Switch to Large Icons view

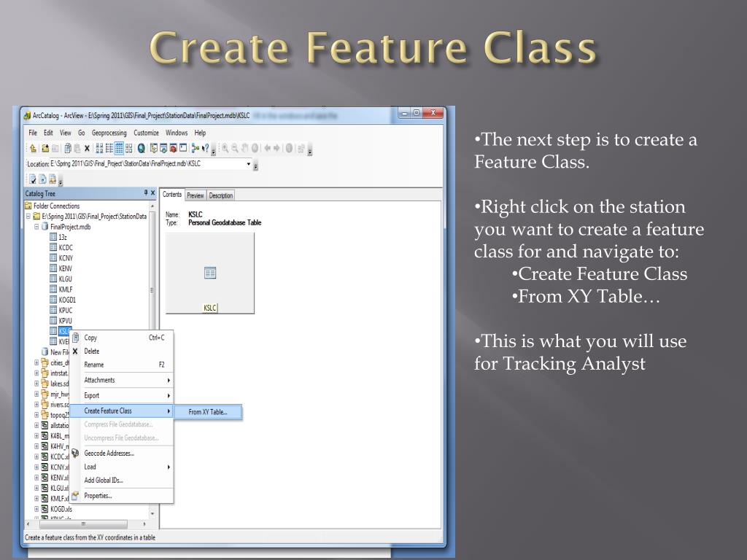click(x=99, y=149)
